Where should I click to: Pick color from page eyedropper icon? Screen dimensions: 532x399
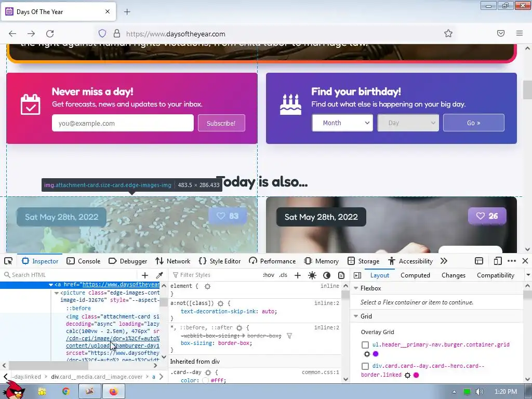(159, 275)
